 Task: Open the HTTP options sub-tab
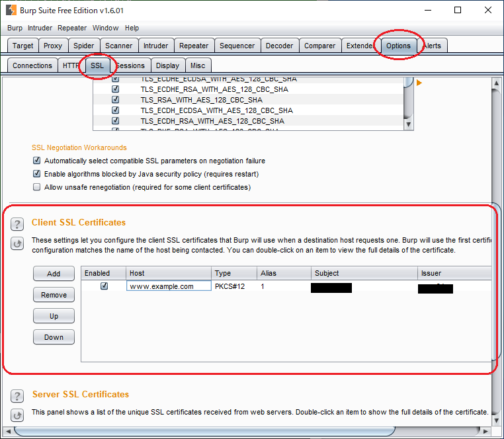[71, 65]
